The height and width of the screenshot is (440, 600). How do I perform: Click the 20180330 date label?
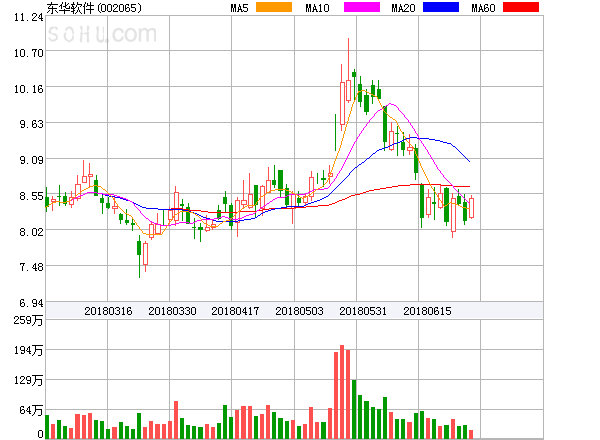[172, 311]
